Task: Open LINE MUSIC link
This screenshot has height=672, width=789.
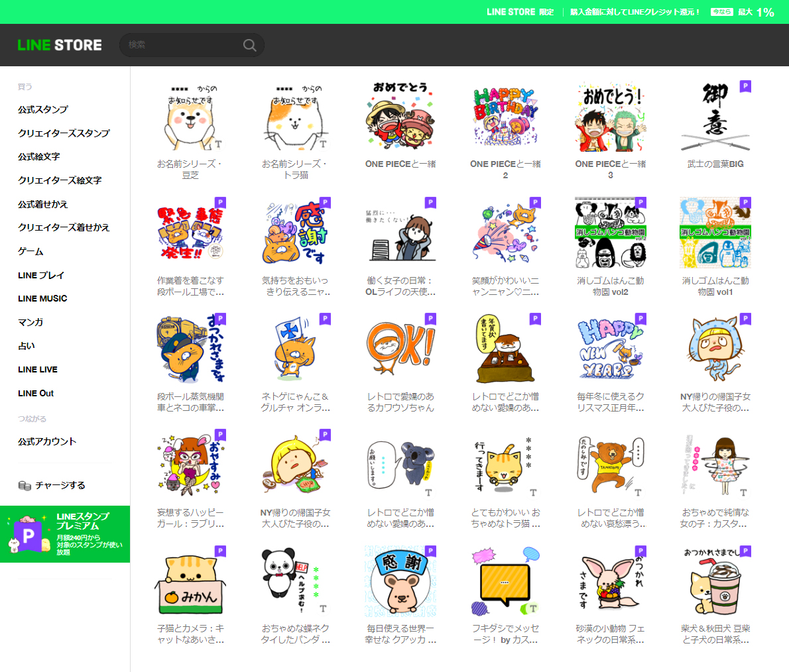Action: point(42,299)
